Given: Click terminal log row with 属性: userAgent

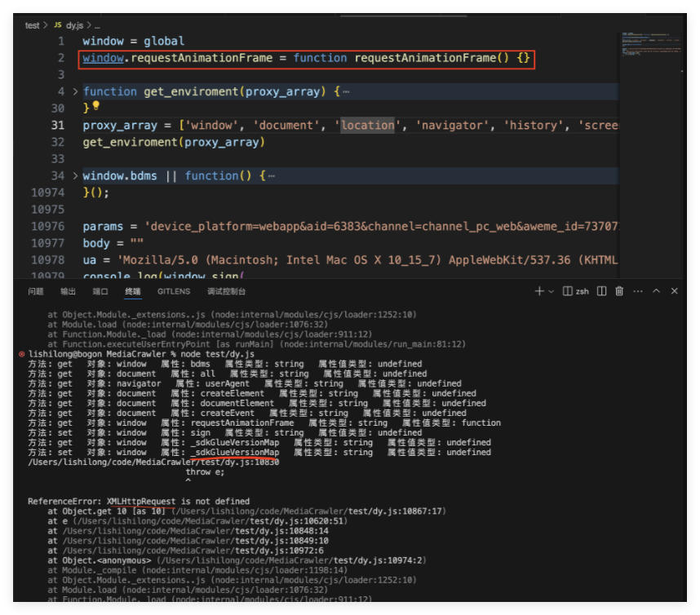Looking at the screenshot, I should 245,383.
